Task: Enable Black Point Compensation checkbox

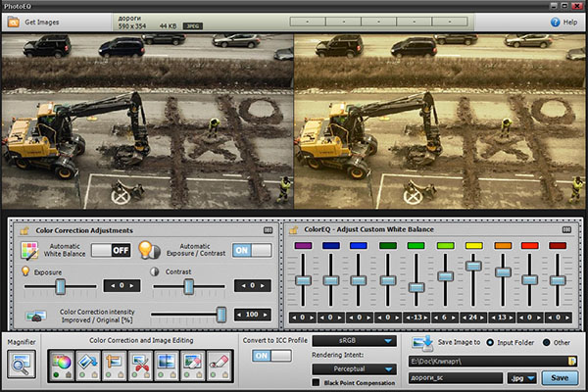Action: 318,381
